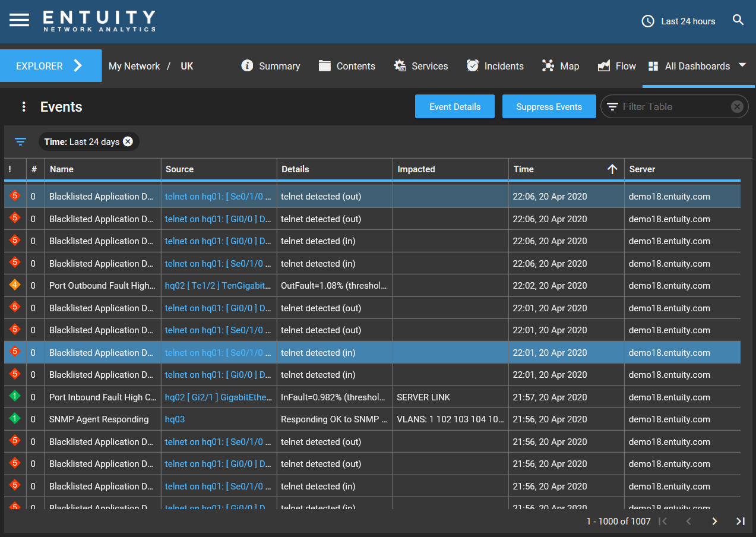This screenshot has height=537, width=756.
Task: Select the 21:57, 20 Apr 2020 time cell
Action: [x=566, y=397]
